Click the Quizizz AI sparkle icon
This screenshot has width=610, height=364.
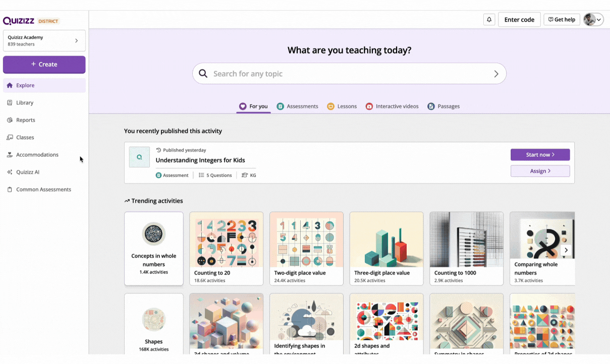[x=10, y=172]
